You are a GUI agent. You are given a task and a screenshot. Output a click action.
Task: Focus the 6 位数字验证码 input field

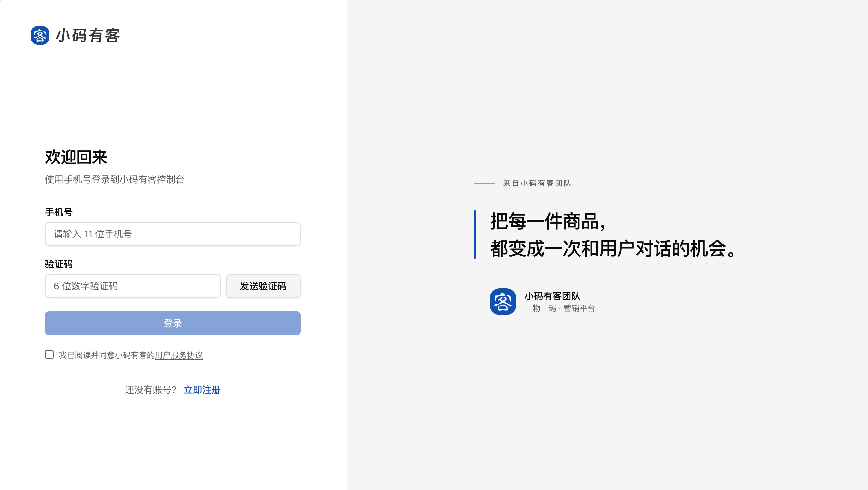tap(133, 286)
